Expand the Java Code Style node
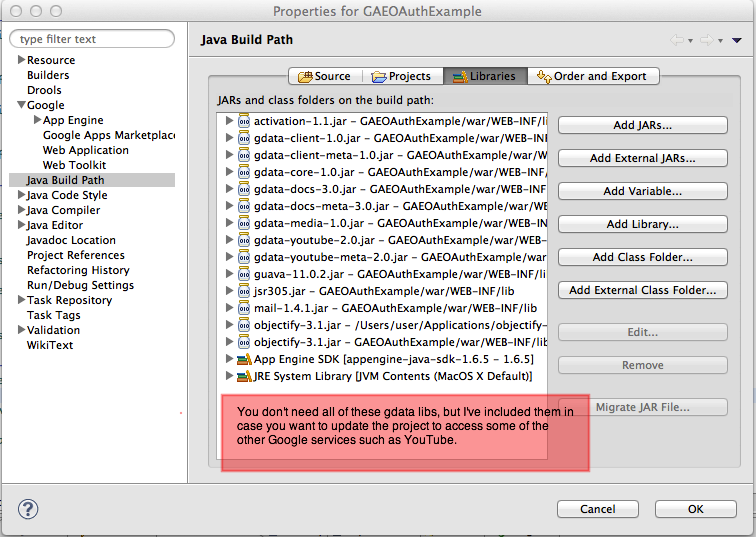The width and height of the screenshot is (756, 537). [x=21, y=195]
